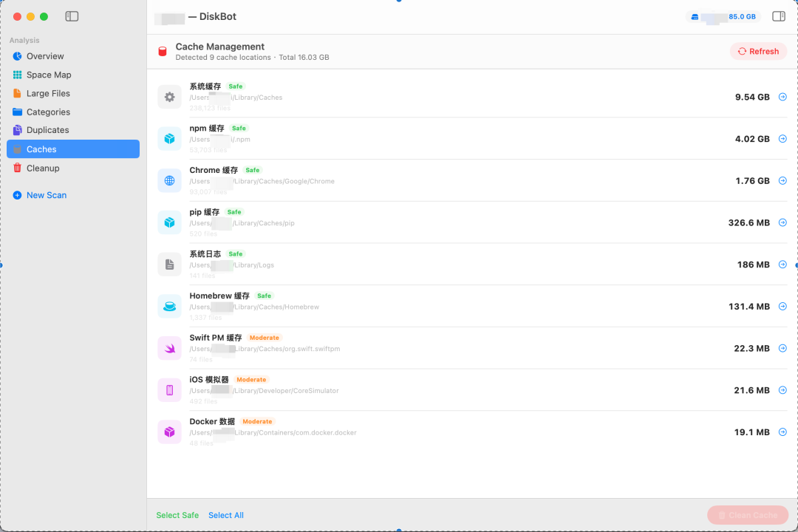Viewport: 798px width, 532px height.
Task: Click the Swift bird icon for Swift PM 缓存
Action: [169, 348]
